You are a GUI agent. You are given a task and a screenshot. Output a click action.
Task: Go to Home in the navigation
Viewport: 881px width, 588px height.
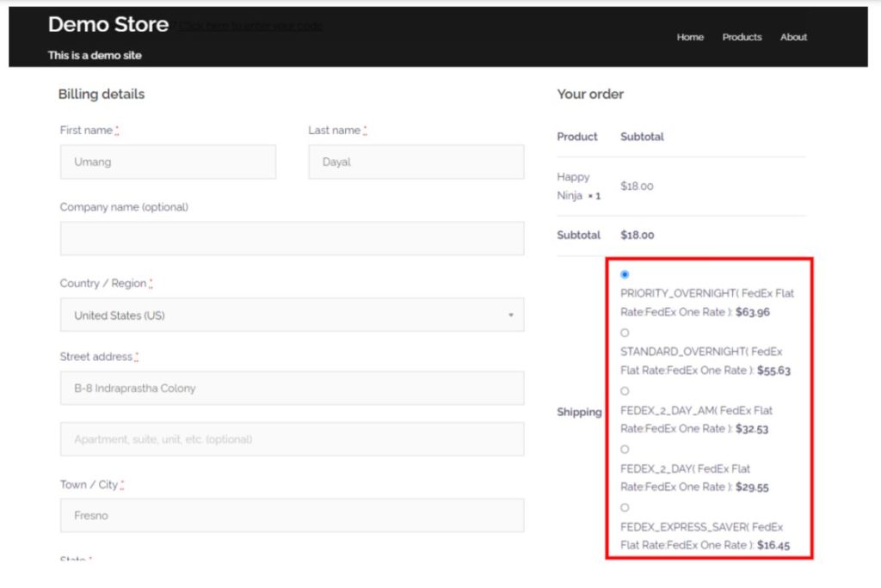(x=689, y=37)
